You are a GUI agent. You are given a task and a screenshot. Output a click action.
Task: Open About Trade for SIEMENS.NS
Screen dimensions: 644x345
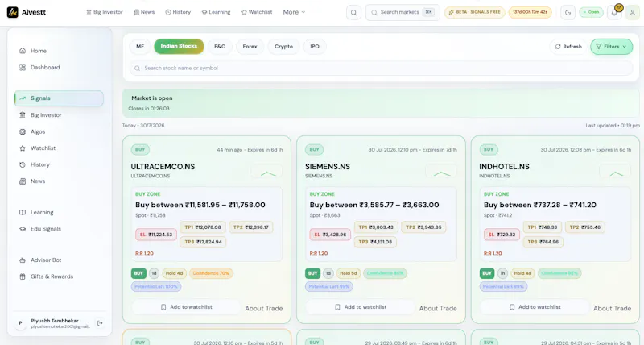point(438,308)
